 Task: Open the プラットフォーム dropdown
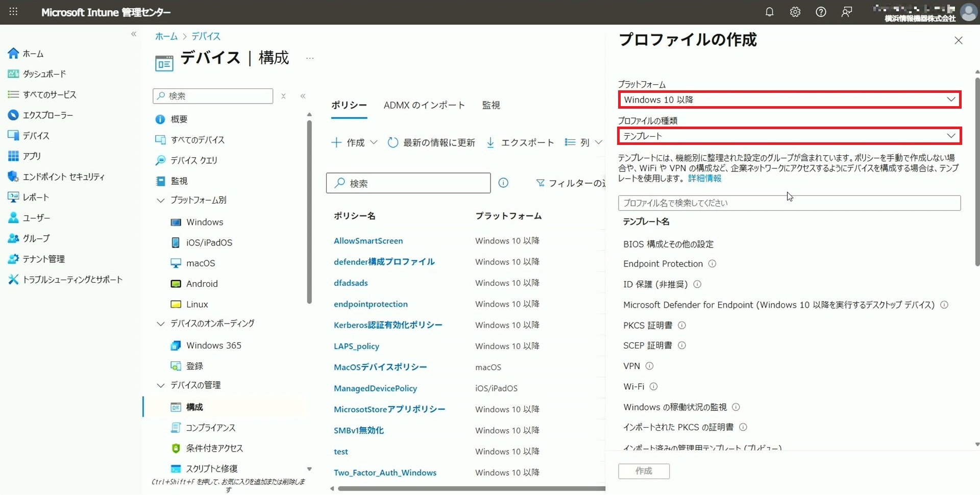[789, 100]
